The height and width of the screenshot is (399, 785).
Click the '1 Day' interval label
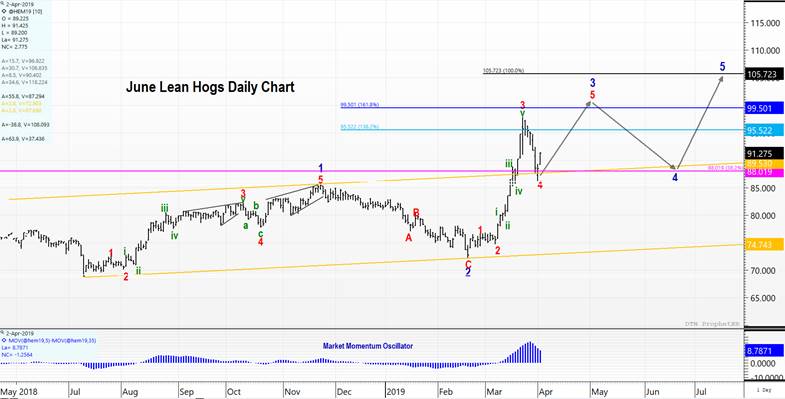pos(764,389)
